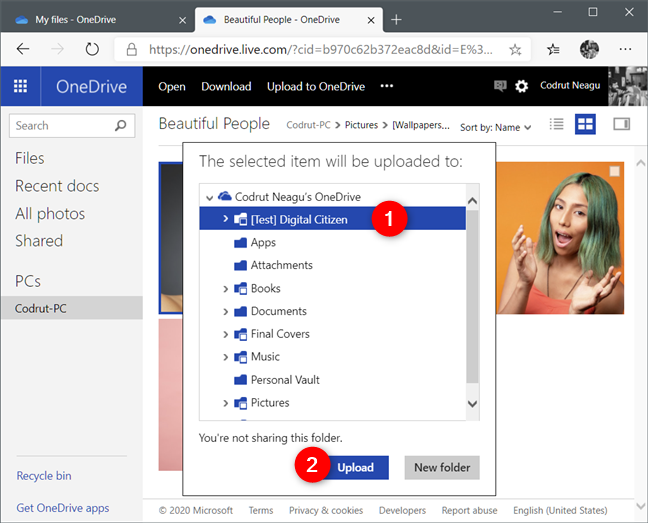The width and height of the screenshot is (648, 523).
Task: Click the New folder button
Action: coord(442,467)
